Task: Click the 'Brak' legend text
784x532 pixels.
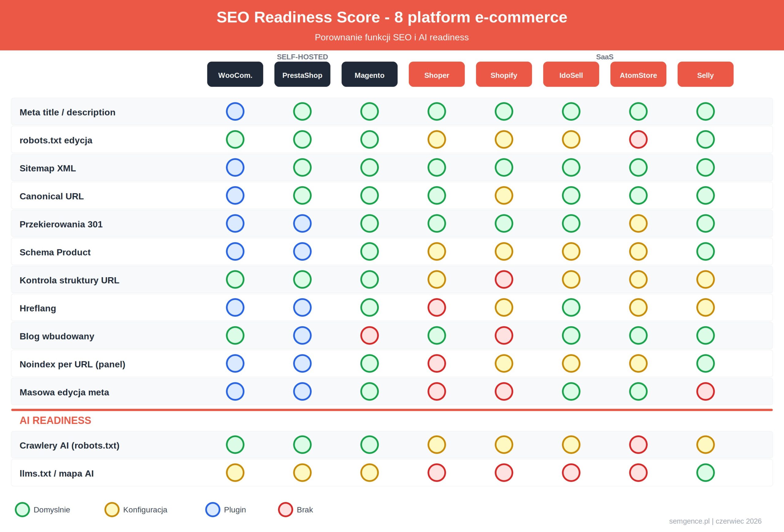Action: point(305,509)
